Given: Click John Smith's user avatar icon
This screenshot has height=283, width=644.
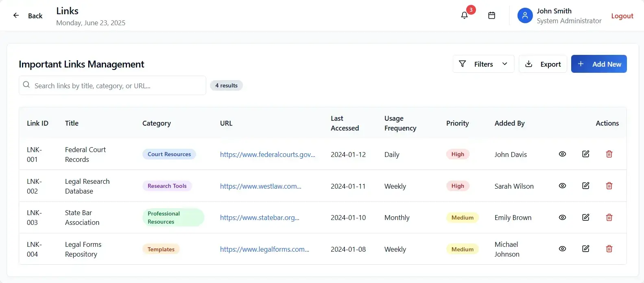Looking at the screenshot, I should click(x=525, y=15).
